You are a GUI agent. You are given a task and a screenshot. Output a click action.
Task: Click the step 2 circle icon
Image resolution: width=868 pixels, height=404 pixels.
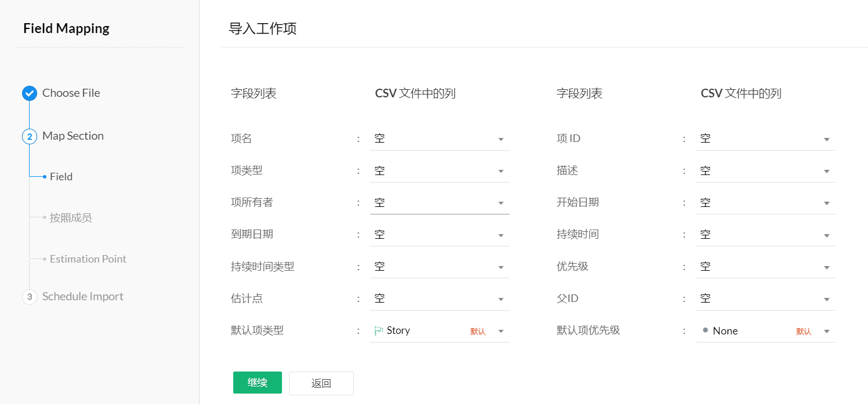pos(30,137)
